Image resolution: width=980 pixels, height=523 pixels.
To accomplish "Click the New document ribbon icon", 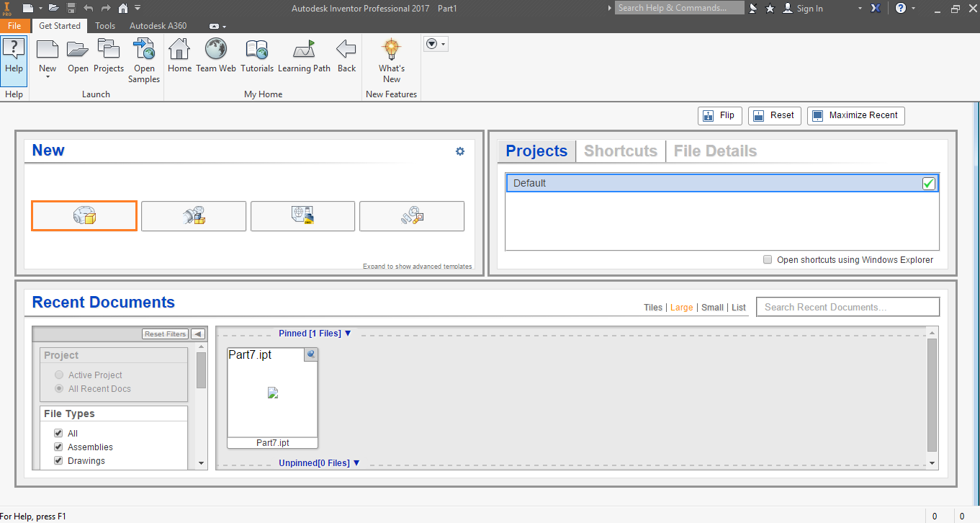I will (x=48, y=50).
